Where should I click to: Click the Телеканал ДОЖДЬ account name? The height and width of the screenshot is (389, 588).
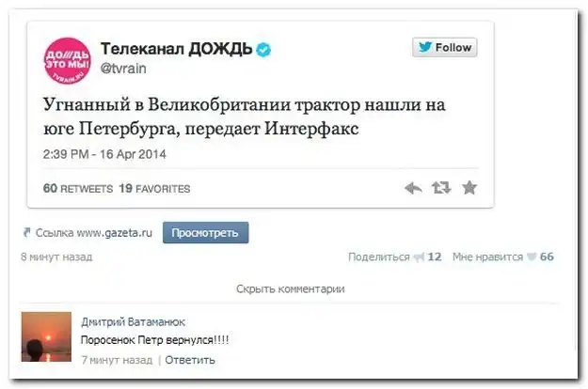pos(176,48)
